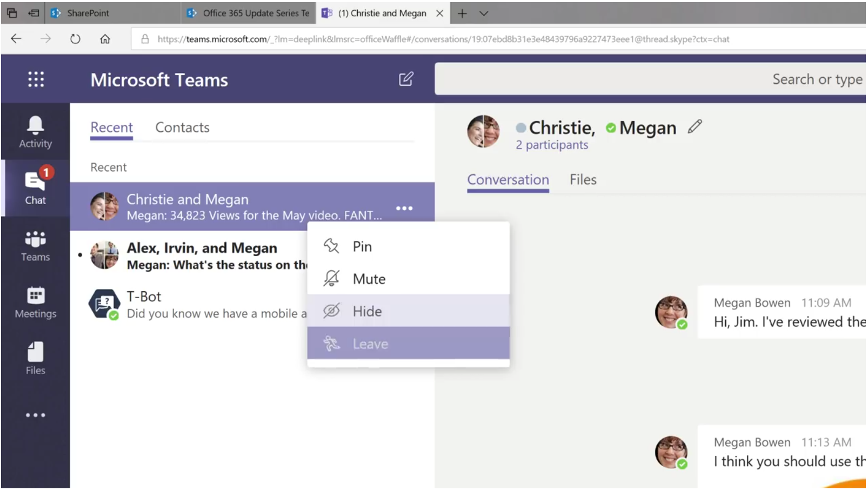The height and width of the screenshot is (498, 868).
Task: Click the set tabs aside icon
Action: pos(34,13)
